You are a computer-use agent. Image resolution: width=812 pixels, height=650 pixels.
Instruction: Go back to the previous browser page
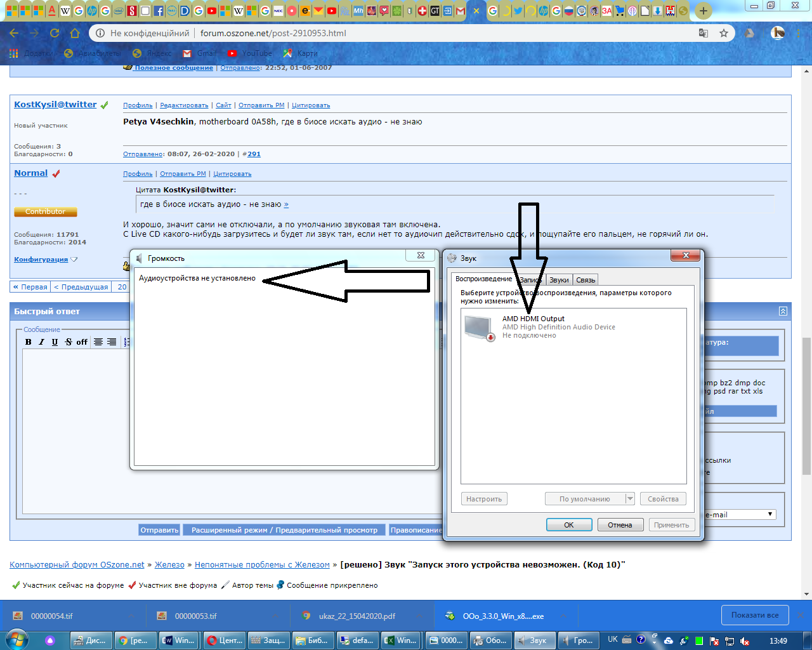(14, 33)
